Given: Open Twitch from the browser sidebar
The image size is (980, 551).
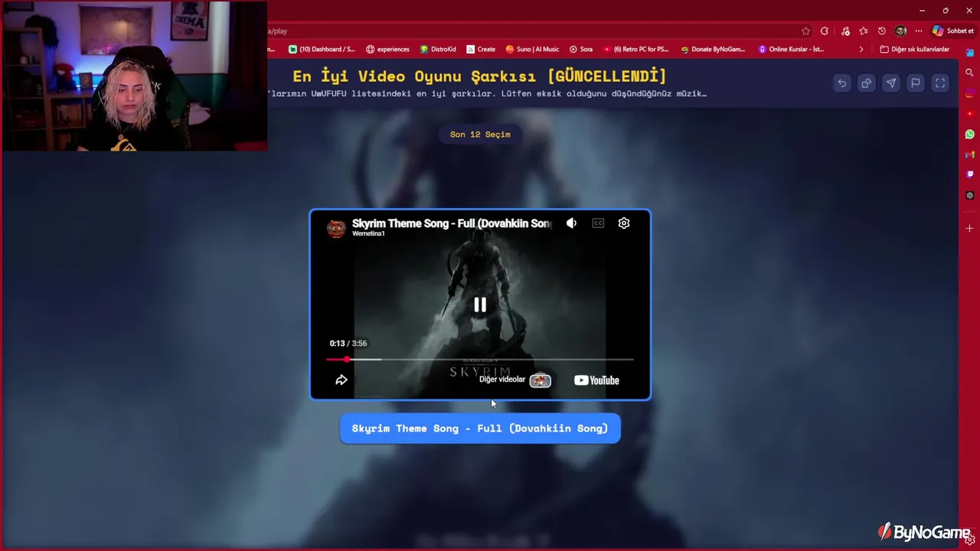Looking at the screenshot, I should coord(969,174).
